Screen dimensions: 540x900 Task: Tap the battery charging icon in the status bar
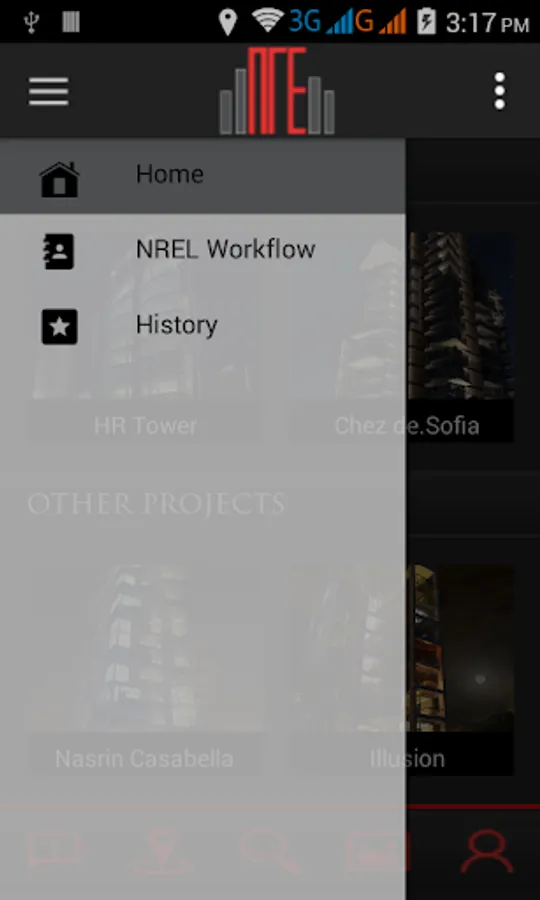[426, 21]
